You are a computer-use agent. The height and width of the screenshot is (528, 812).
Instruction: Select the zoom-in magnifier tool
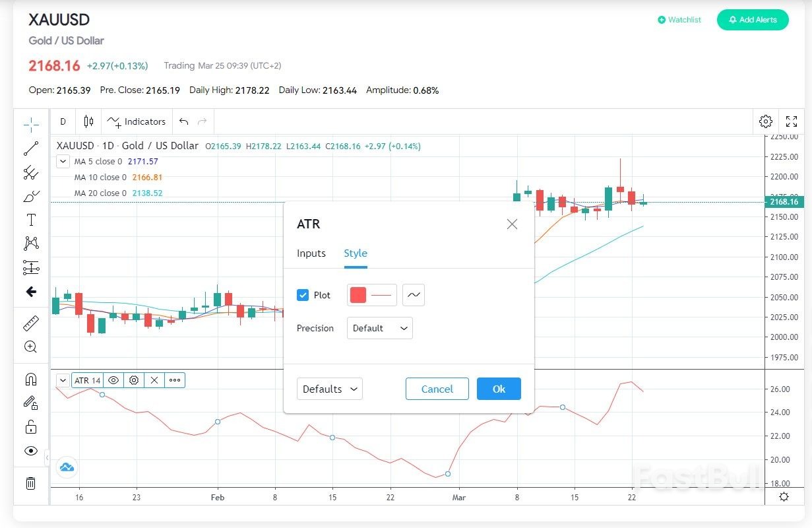point(30,346)
